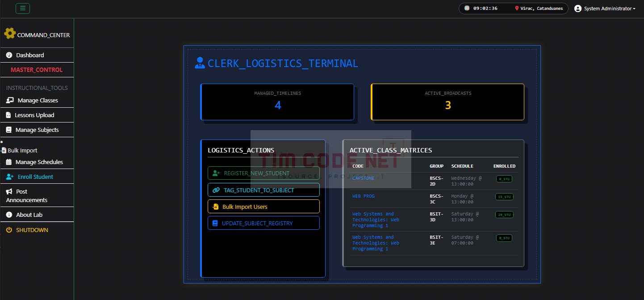Click the SHUTDOWN power icon
644x300 pixels.
[9, 230]
